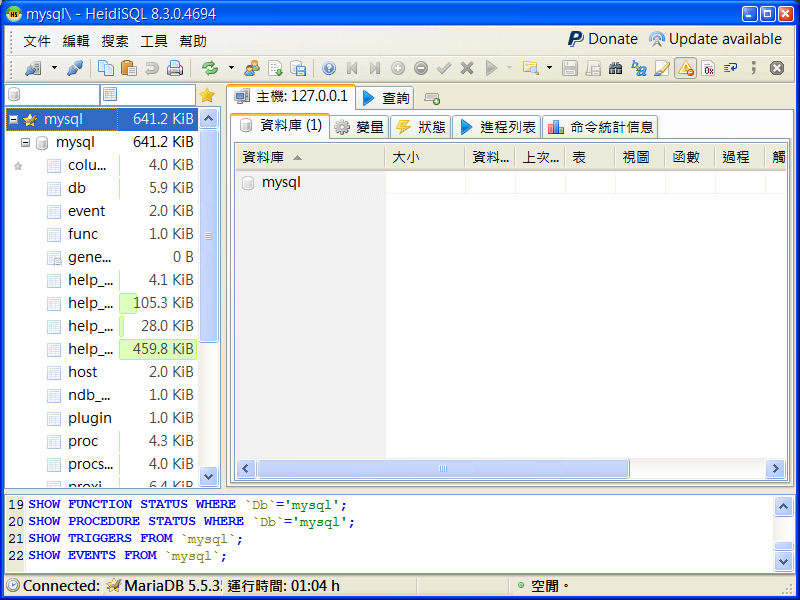
Task: Click the database filter input field
Action: [53, 95]
